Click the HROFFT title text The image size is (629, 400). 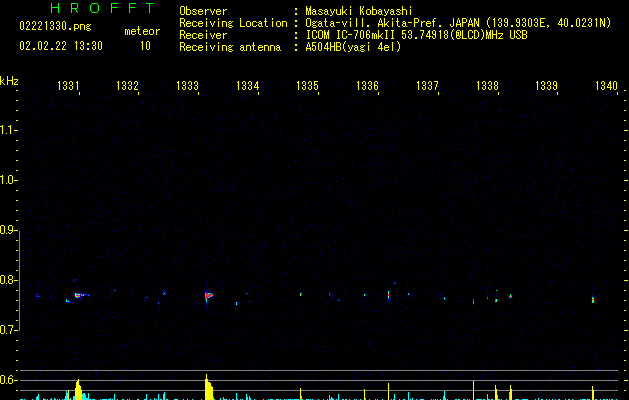pos(102,8)
